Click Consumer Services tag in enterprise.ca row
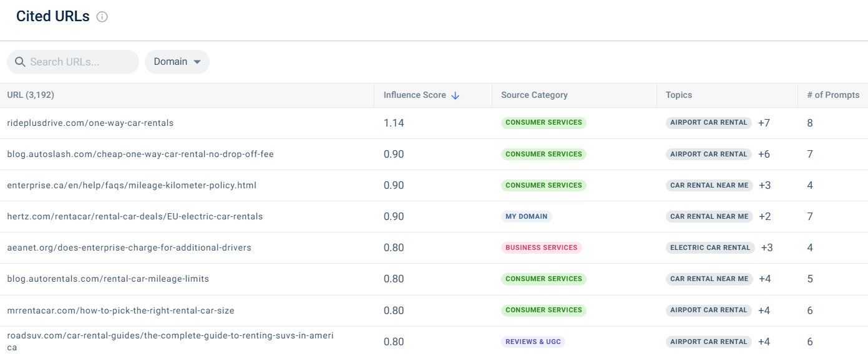Viewport: 868px width, 354px height. click(x=544, y=185)
